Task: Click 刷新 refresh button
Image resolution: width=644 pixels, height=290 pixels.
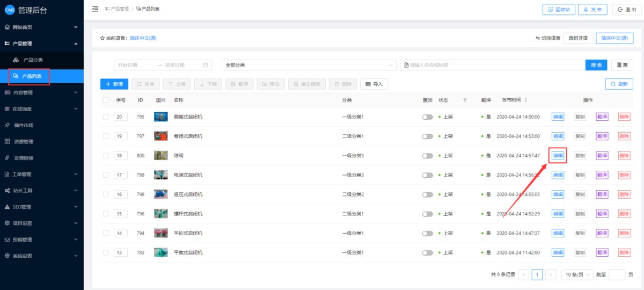Action: click(619, 84)
